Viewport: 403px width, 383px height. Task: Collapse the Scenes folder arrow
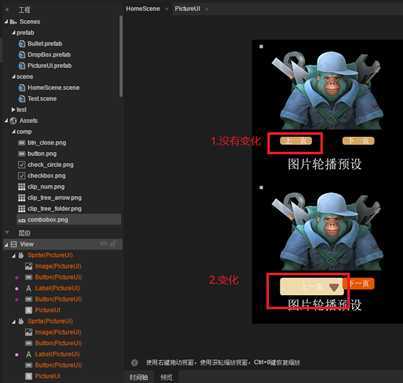pos(6,22)
